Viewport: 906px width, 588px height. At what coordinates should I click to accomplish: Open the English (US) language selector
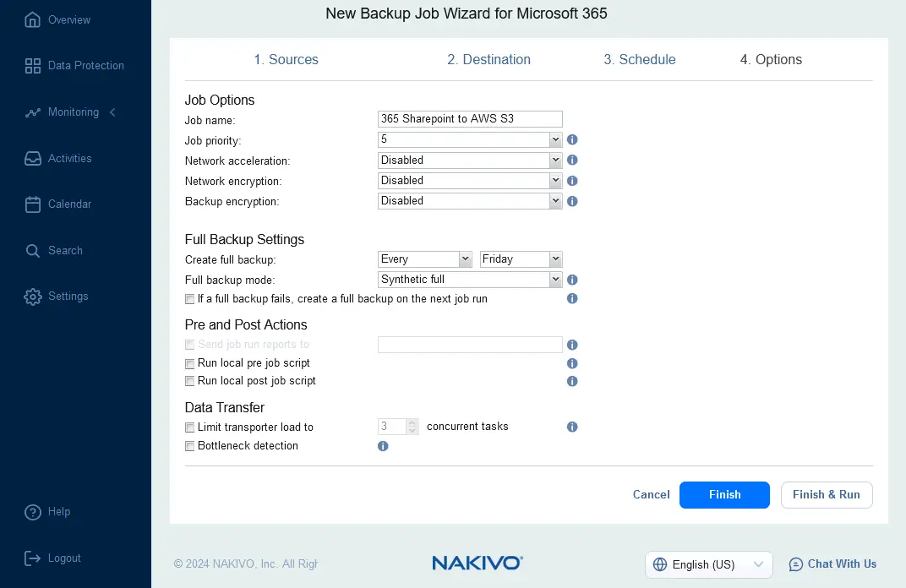(708, 564)
